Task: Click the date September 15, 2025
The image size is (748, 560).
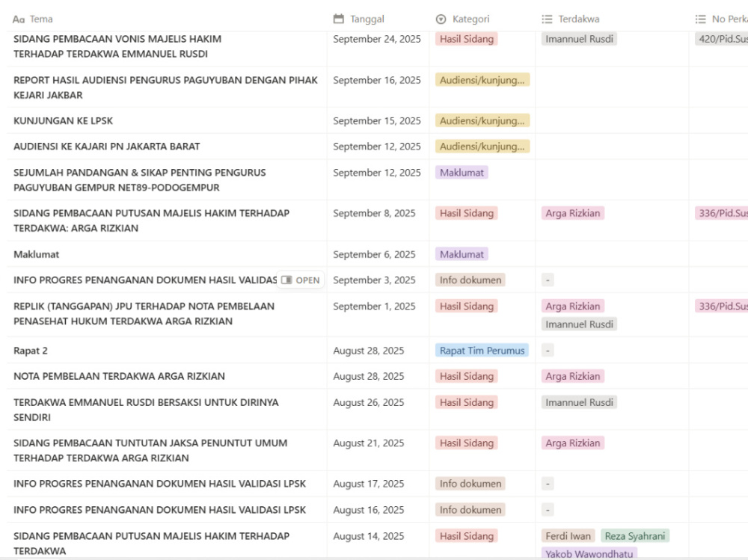Action: [377, 120]
